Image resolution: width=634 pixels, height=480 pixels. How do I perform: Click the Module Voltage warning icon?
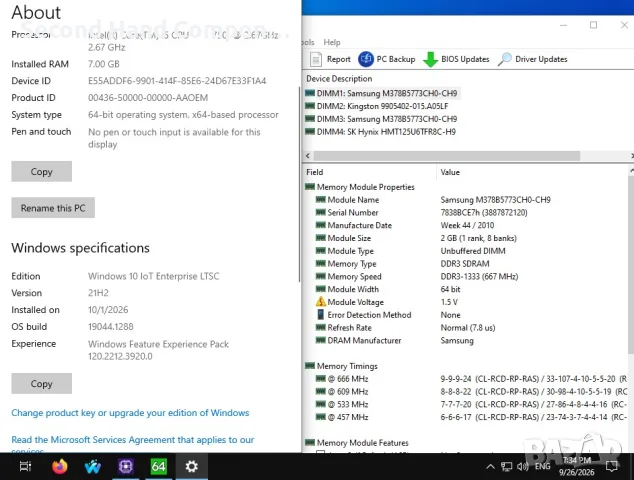point(321,302)
